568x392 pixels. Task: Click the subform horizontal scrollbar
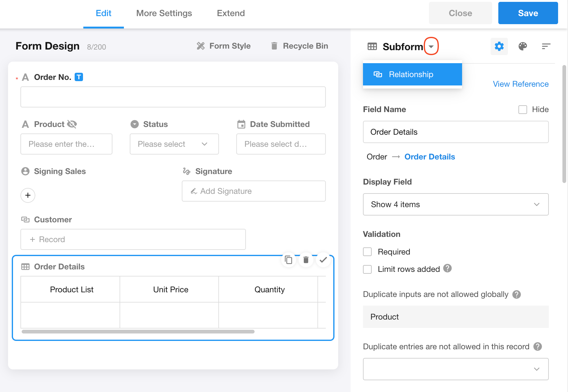138,332
